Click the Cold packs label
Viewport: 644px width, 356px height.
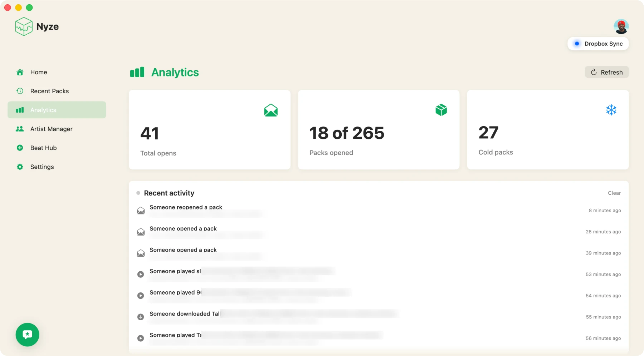496,153
